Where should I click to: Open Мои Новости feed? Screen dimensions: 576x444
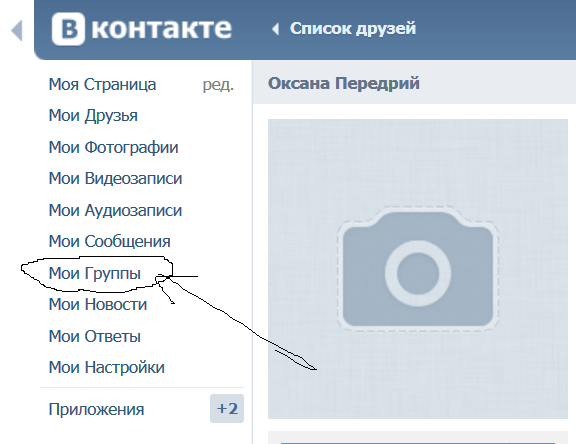[x=98, y=304]
